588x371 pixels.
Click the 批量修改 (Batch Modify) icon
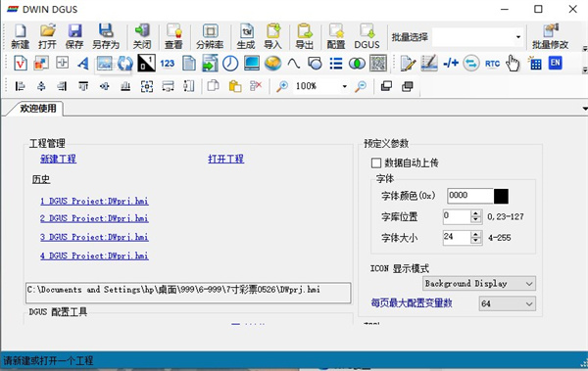(550, 37)
